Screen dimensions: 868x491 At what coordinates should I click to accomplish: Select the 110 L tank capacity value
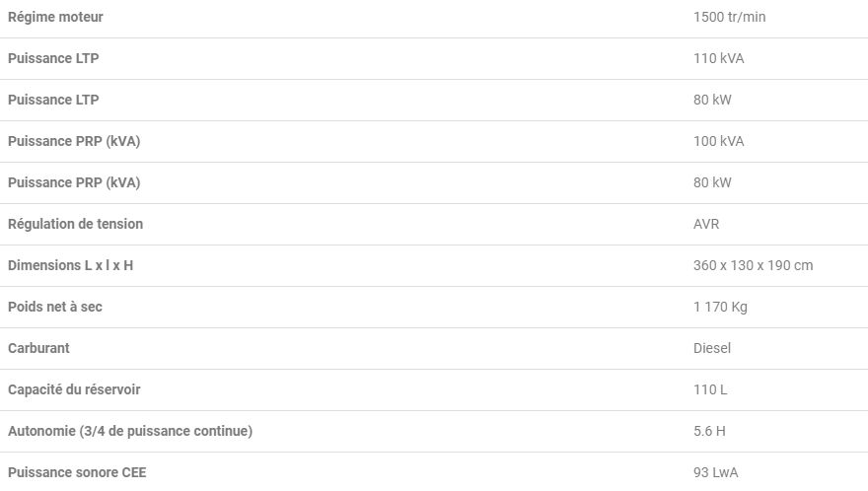point(710,389)
